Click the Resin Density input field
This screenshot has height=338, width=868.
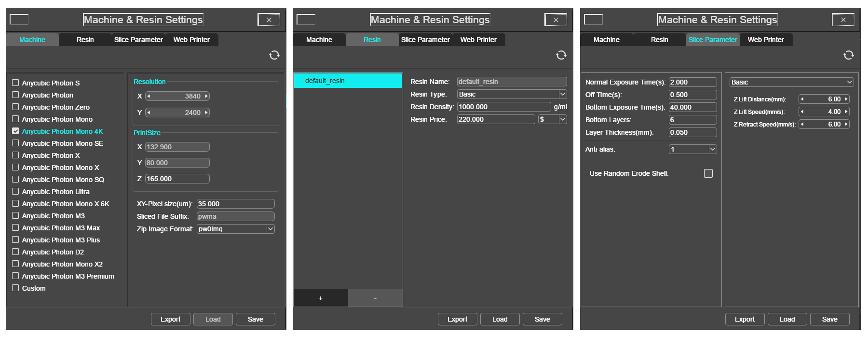click(503, 107)
